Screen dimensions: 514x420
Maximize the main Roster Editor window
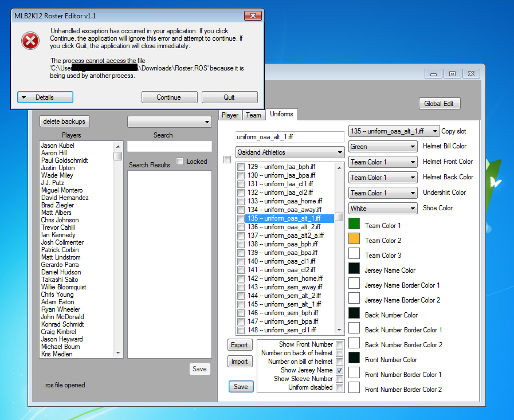452,74
